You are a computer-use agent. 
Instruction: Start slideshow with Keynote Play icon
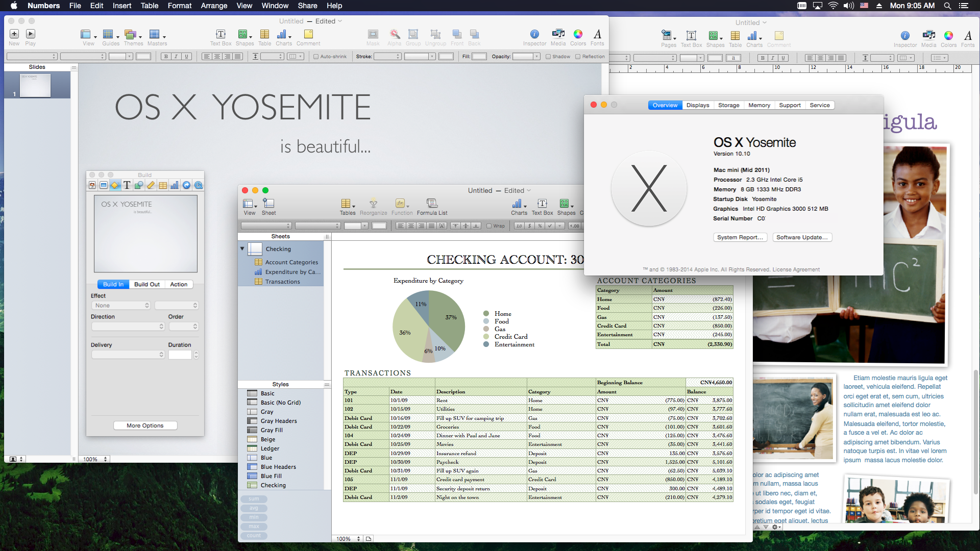tap(31, 34)
